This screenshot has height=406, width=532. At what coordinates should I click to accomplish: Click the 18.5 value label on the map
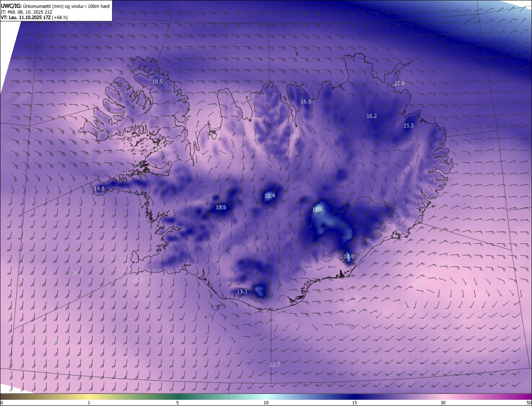point(157,82)
